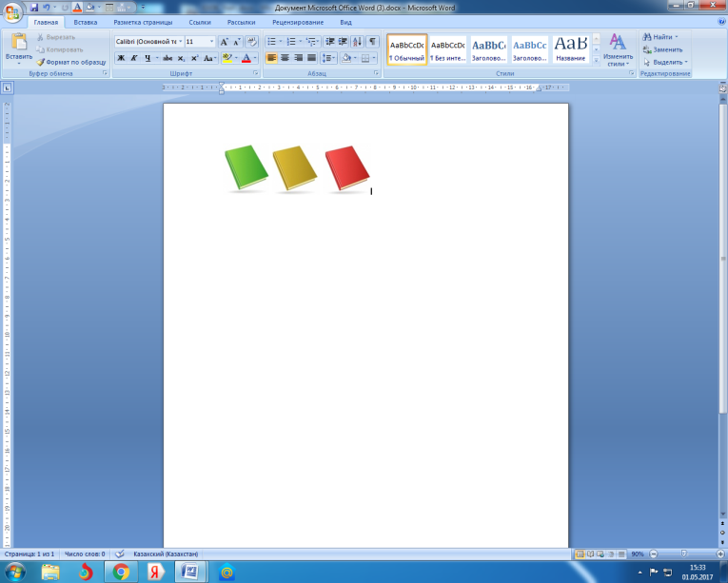Open Windows Explorer folder on taskbar

point(50,572)
